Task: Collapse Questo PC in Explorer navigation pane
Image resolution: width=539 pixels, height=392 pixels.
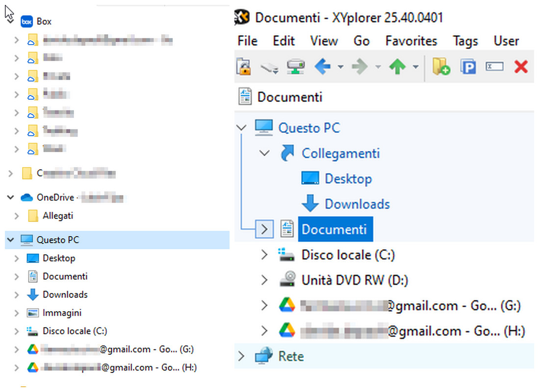Action: (x=11, y=240)
